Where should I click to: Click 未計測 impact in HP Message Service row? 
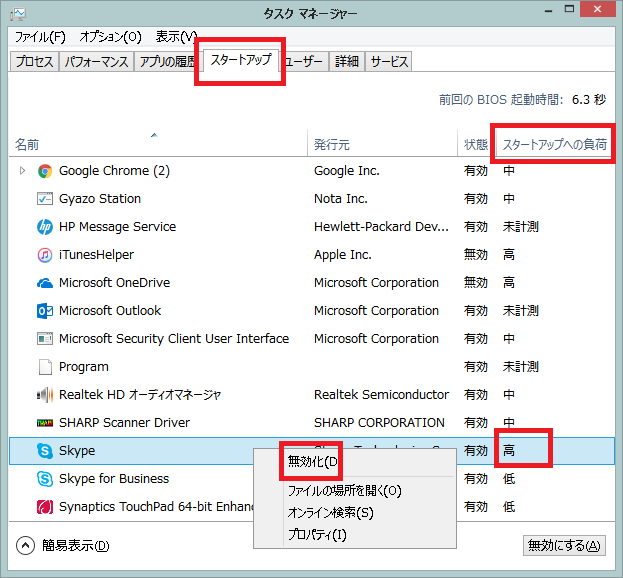[520, 227]
